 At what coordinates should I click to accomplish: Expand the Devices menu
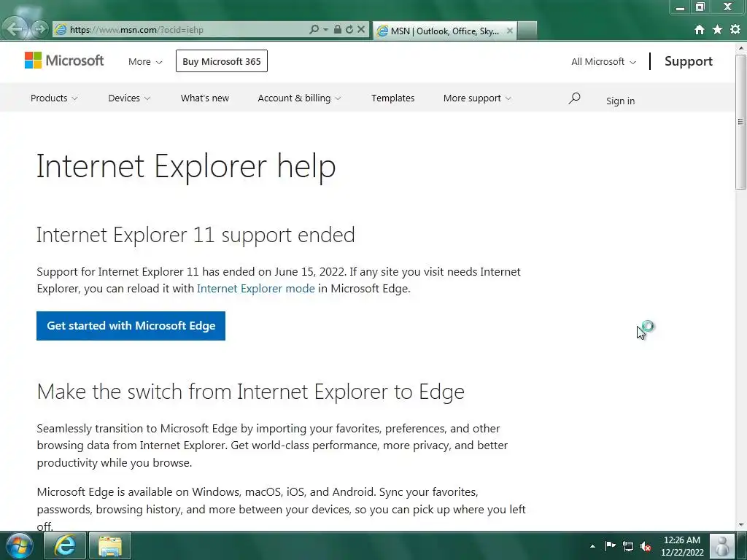(129, 98)
